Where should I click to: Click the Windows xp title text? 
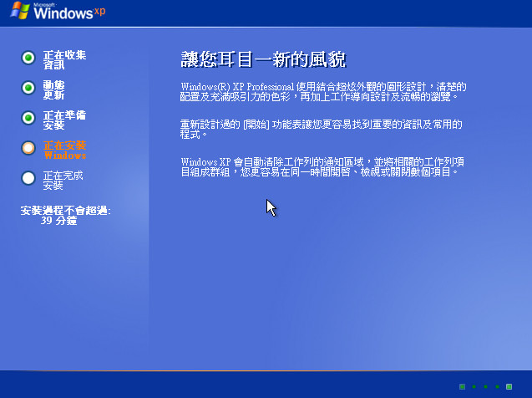69,13
